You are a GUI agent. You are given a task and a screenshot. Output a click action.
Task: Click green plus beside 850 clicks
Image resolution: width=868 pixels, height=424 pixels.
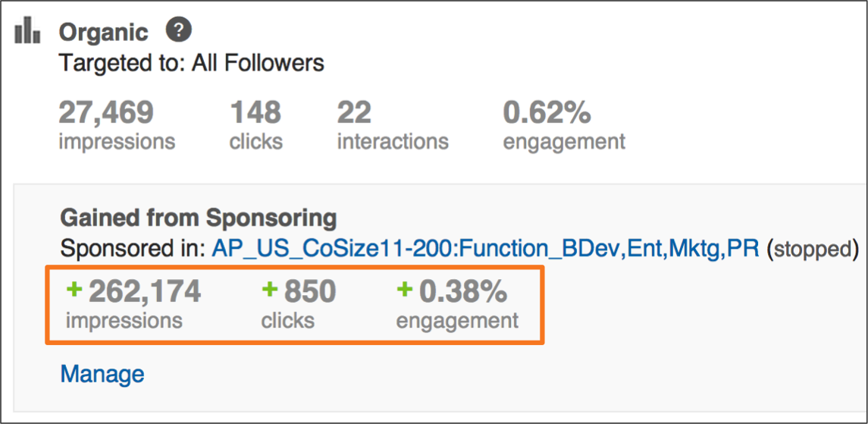tap(271, 288)
